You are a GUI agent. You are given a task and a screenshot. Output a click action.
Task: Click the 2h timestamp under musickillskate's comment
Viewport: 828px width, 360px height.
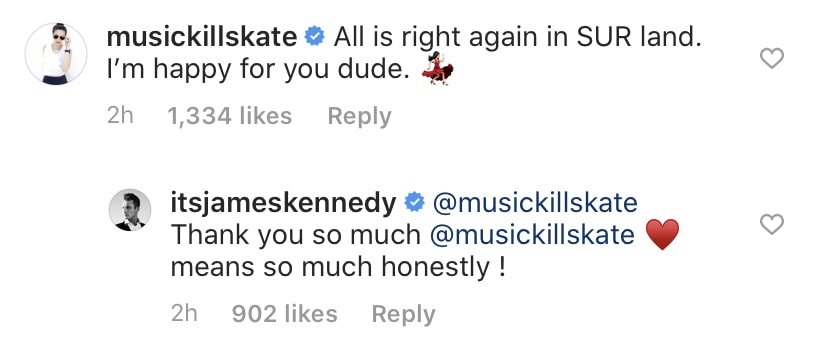click(120, 117)
